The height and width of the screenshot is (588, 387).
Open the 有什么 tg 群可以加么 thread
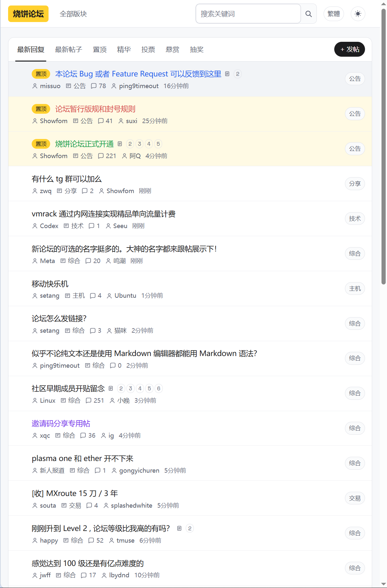(x=67, y=179)
